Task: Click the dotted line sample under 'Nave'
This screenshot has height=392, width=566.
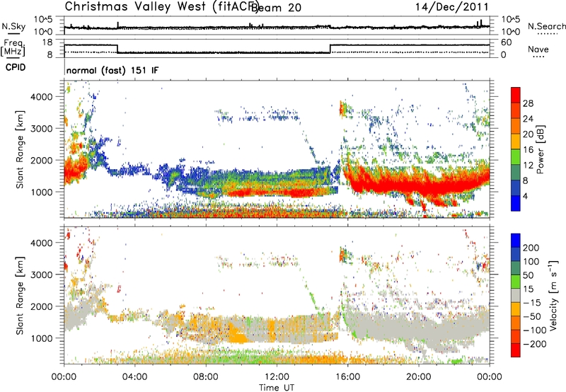Action: [538, 57]
